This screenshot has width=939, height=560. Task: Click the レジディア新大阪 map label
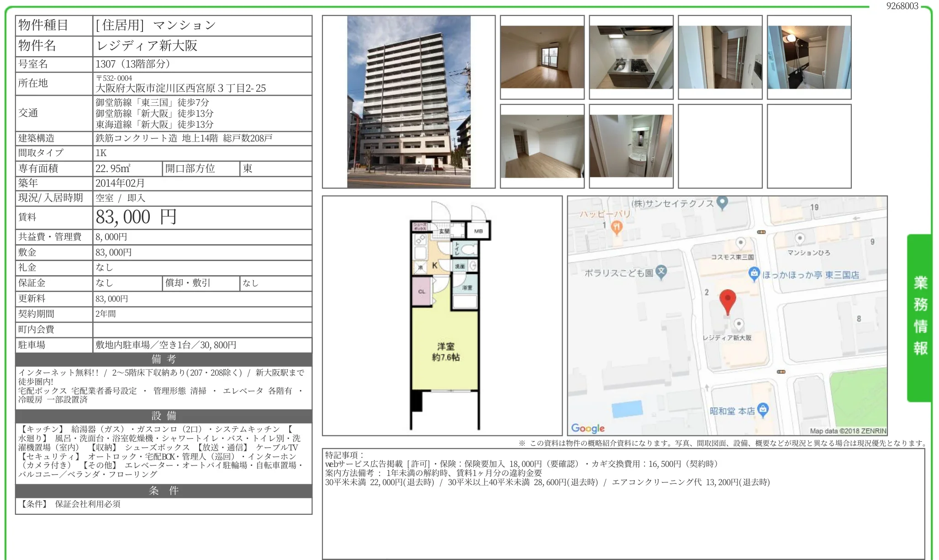pos(727,338)
